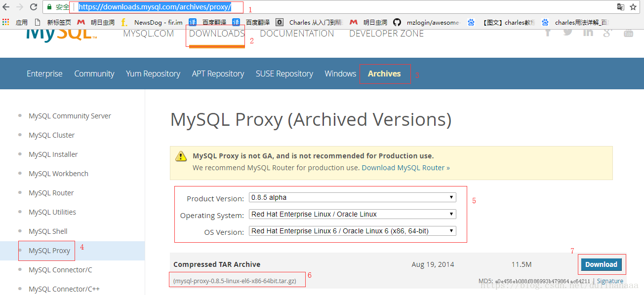Click the blue Download button

pos(601,264)
